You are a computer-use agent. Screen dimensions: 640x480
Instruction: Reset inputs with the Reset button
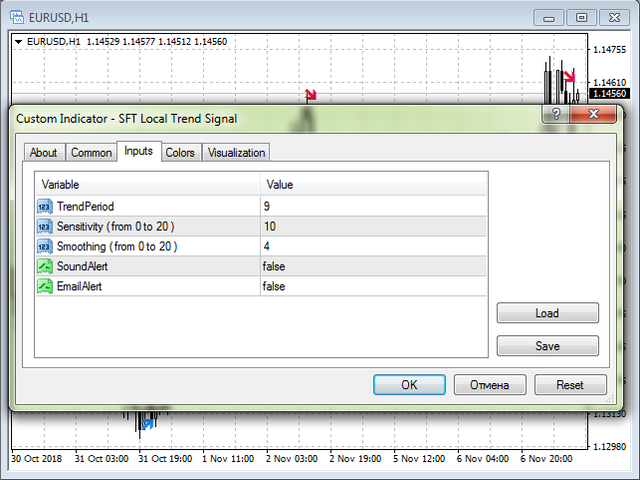click(x=570, y=385)
